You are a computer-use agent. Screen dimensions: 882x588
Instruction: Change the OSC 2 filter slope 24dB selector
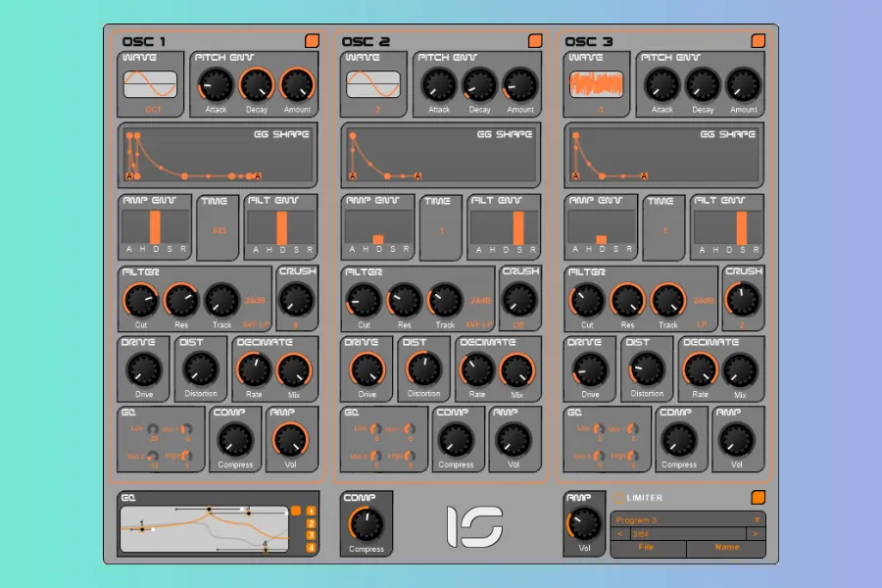coord(480,301)
